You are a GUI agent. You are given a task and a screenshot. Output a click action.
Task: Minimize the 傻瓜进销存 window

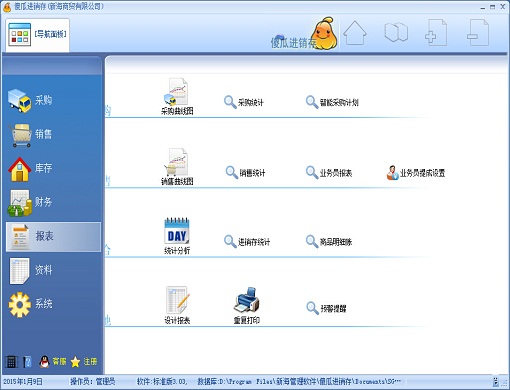tap(483, 7)
